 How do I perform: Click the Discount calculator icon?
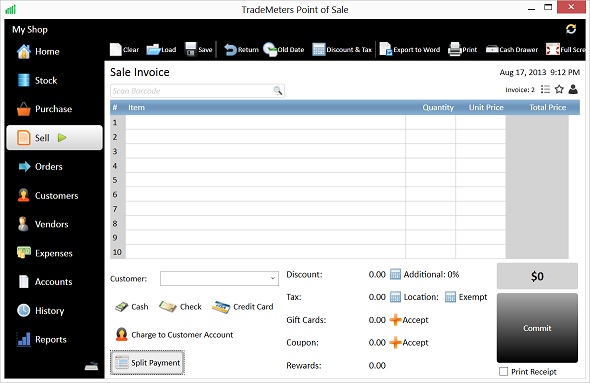pos(395,274)
